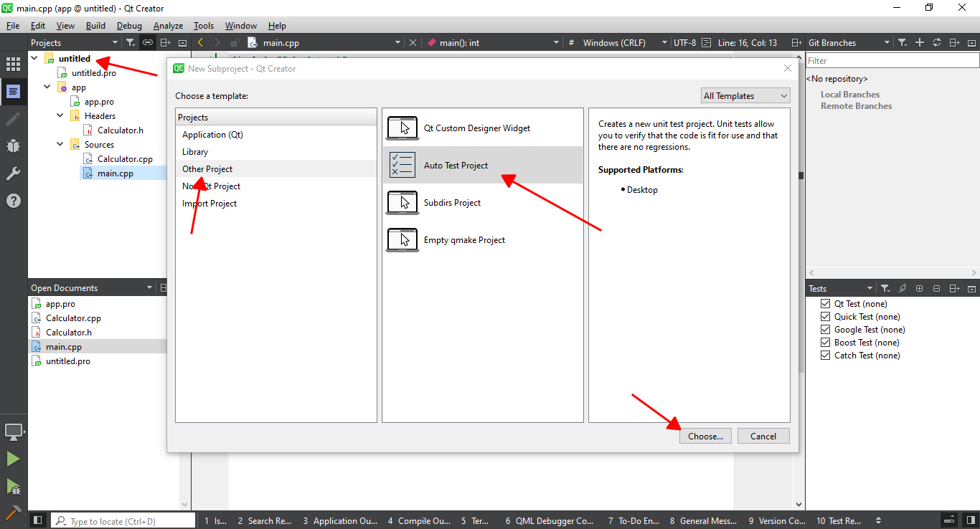Run the project with green play button

[x=13, y=459]
